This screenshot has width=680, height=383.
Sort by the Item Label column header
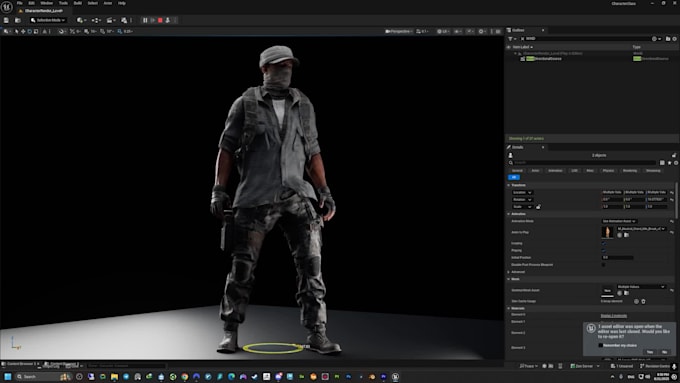tap(522, 47)
